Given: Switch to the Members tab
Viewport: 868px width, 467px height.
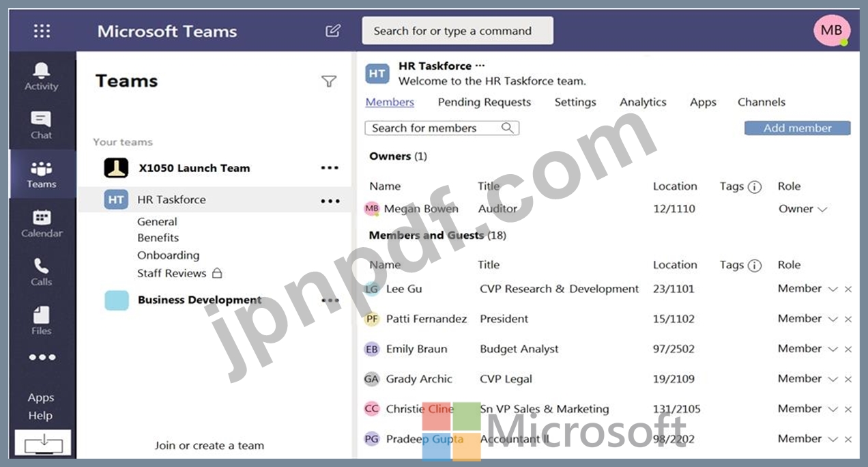Looking at the screenshot, I should 390,102.
